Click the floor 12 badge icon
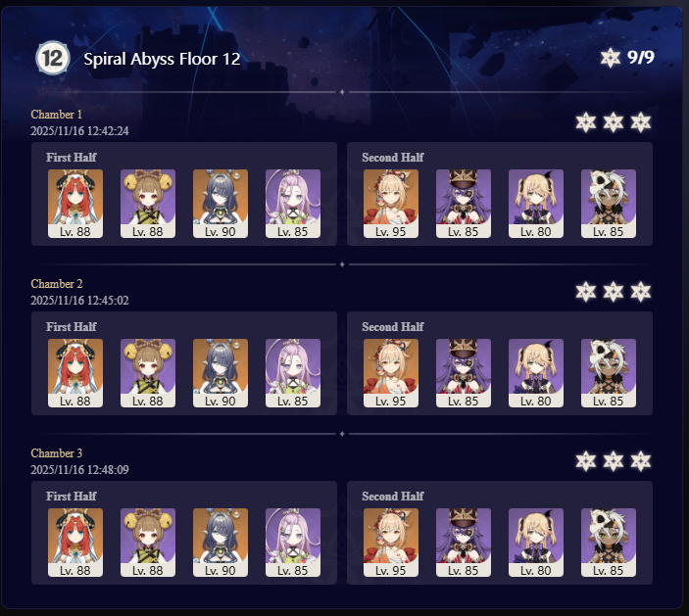Image resolution: width=689 pixels, height=616 pixels. (53, 58)
